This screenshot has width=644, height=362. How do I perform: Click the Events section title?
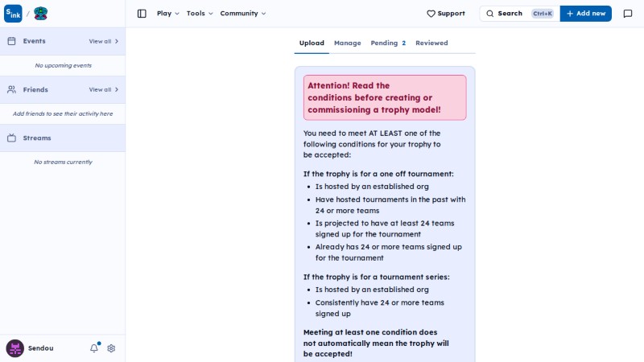(34, 41)
